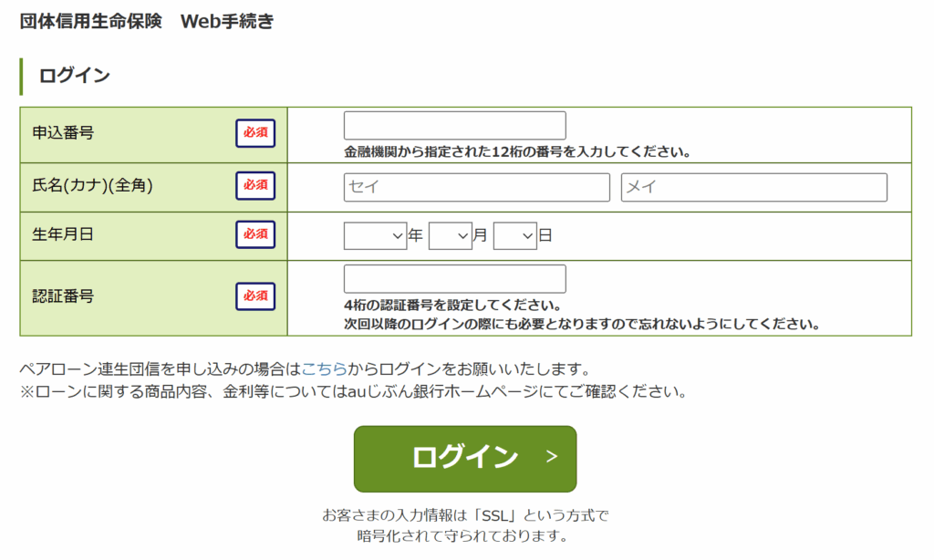
Task: Click the 必須 badge beside 認証番号
Action: pyautogui.click(x=255, y=296)
